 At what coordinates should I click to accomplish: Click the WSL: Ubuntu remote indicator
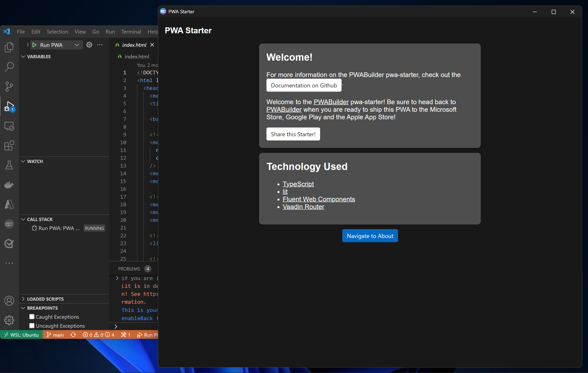coord(21,335)
